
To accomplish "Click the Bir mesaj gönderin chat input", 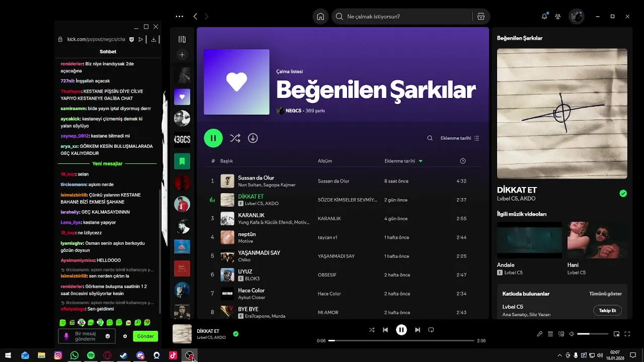I will (88, 336).
